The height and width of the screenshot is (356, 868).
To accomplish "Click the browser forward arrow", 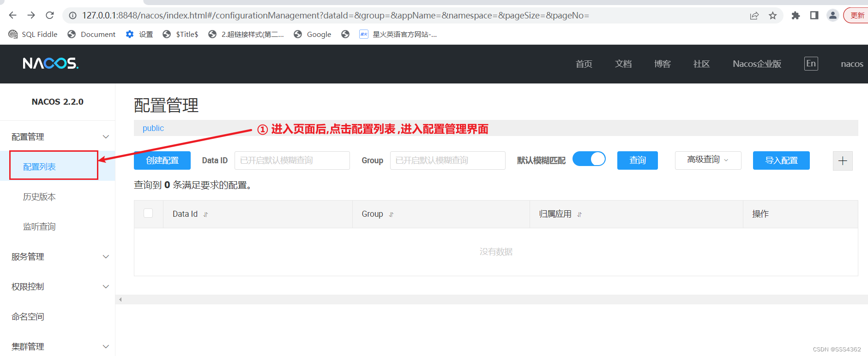I will coord(31,15).
